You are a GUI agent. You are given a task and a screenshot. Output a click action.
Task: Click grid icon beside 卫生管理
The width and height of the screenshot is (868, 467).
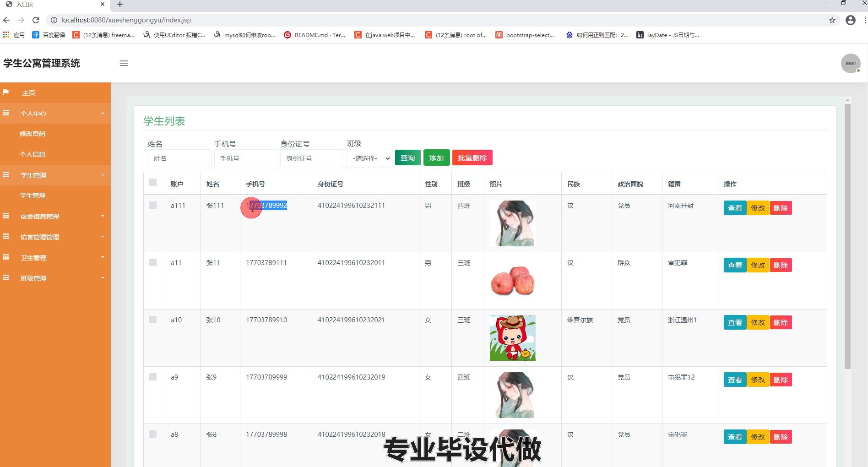click(6, 257)
